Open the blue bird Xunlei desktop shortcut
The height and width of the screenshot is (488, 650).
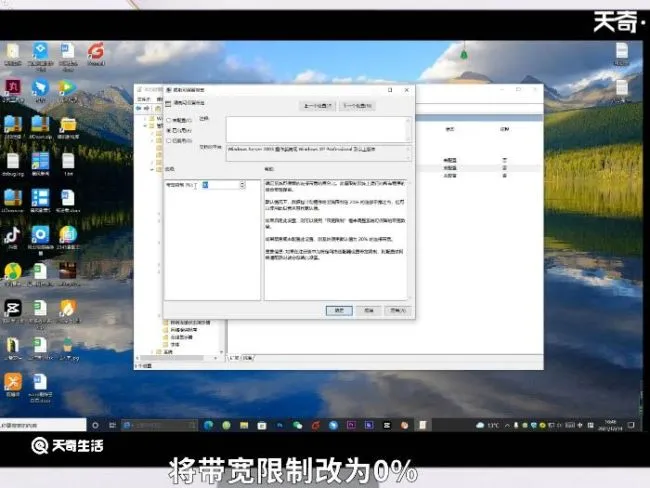(40, 91)
